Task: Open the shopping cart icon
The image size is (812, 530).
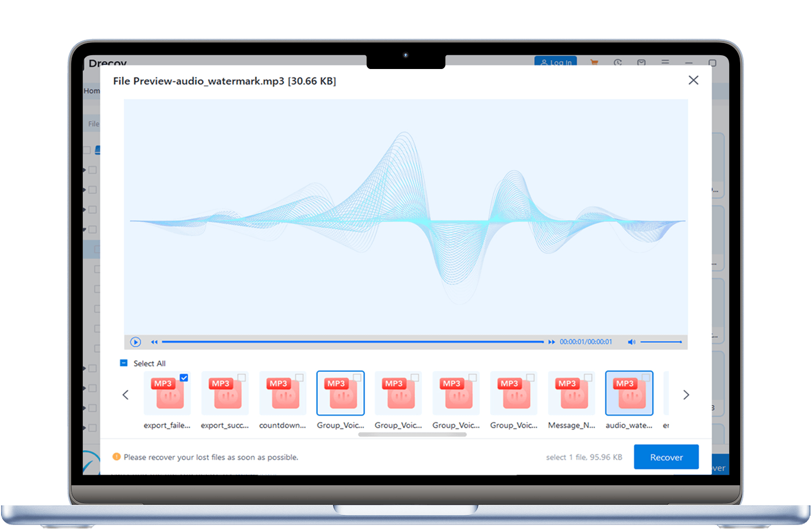Action: click(x=594, y=62)
